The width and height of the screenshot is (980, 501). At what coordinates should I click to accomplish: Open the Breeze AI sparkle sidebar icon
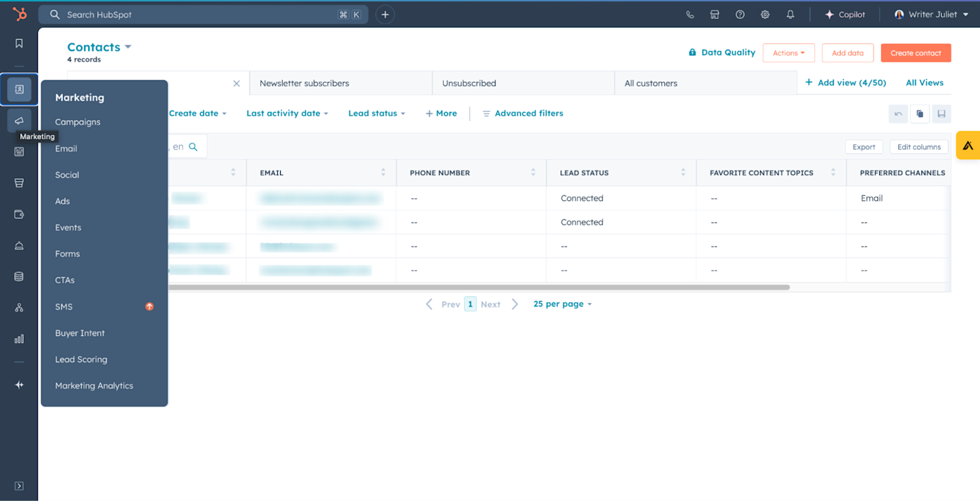19,385
